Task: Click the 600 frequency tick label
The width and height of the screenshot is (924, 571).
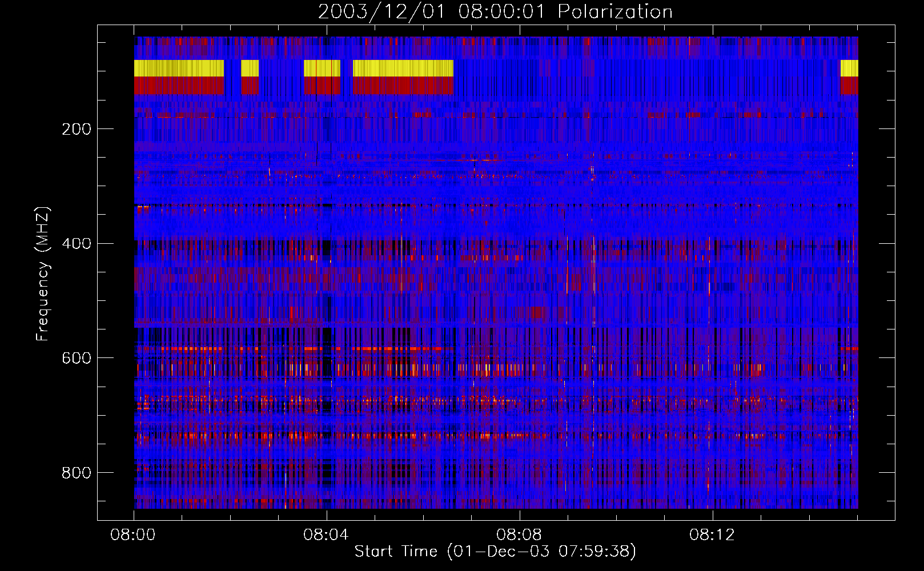Action: [x=77, y=358]
